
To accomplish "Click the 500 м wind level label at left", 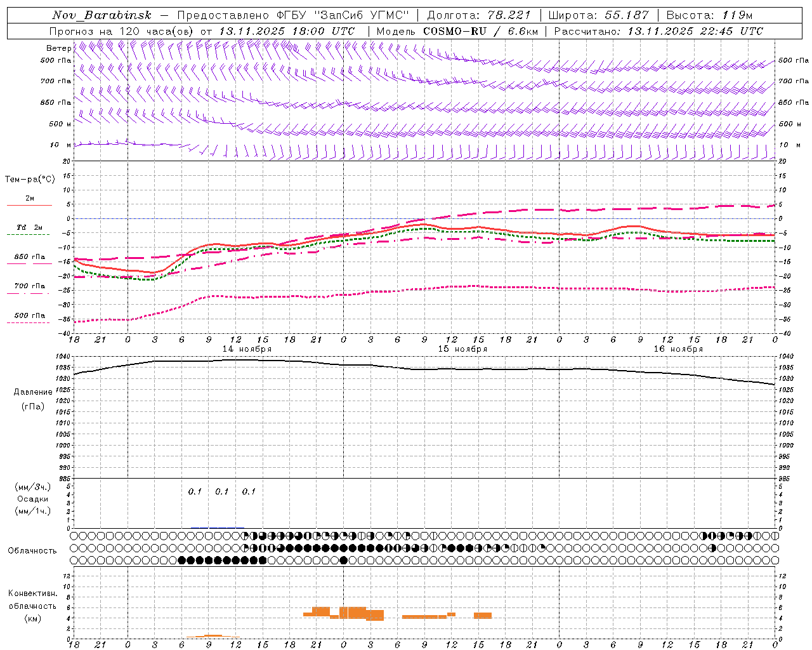I will click(x=60, y=124).
